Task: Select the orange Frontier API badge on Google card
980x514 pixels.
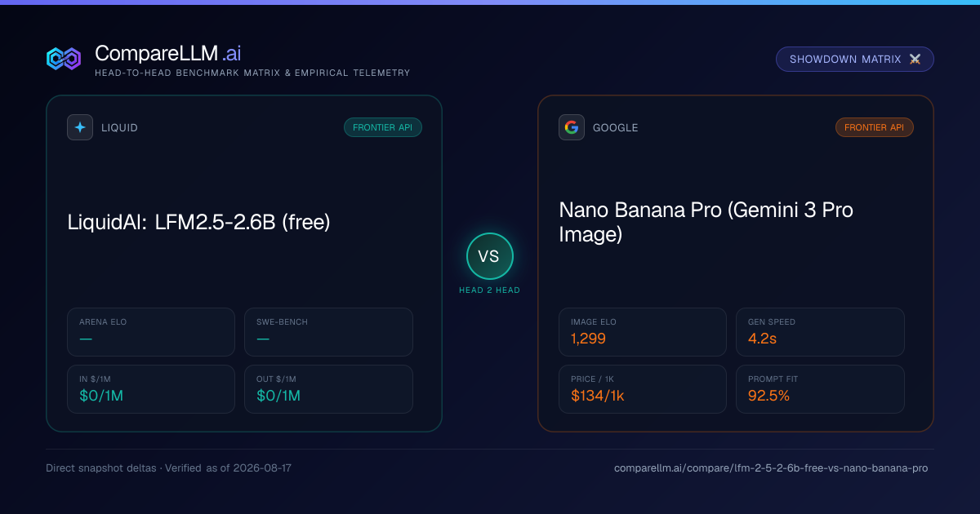Action: pos(875,127)
